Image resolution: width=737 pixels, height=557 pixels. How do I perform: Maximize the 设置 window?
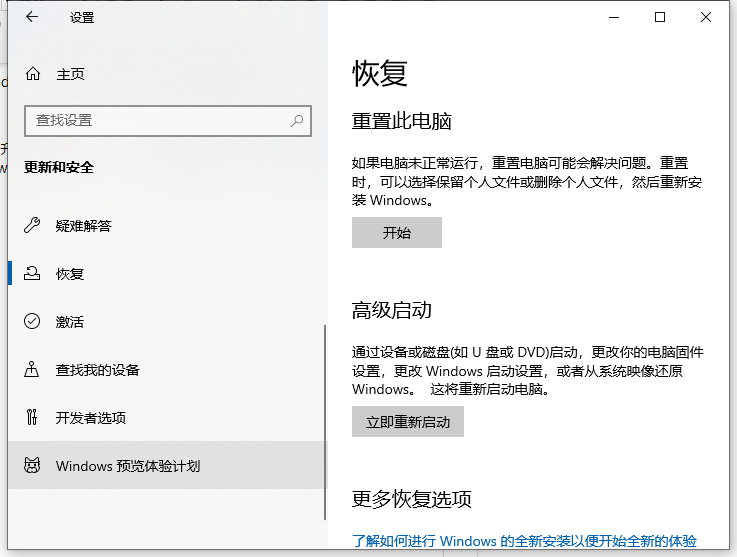pyautogui.click(x=660, y=17)
